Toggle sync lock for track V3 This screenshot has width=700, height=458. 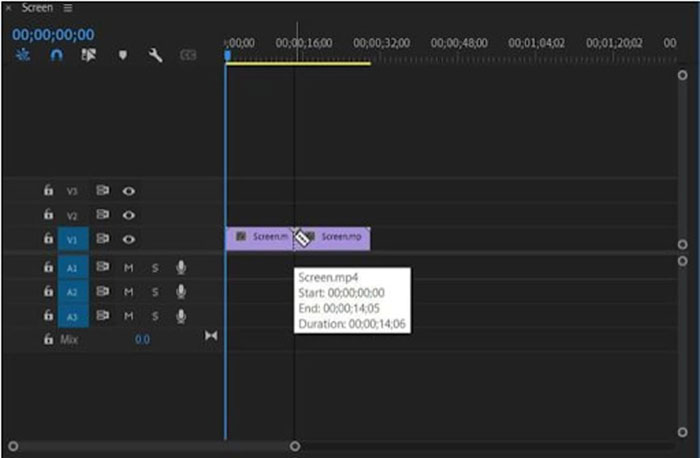click(102, 190)
